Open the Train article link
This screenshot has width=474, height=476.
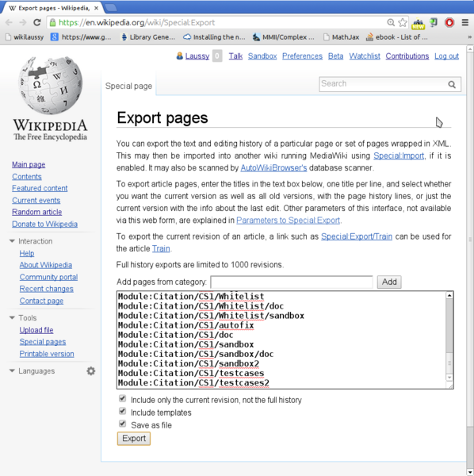pyautogui.click(x=161, y=248)
